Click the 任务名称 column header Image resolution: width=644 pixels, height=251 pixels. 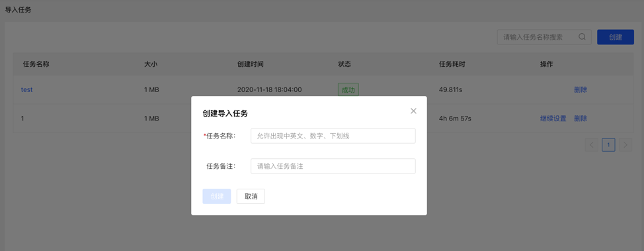point(36,64)
